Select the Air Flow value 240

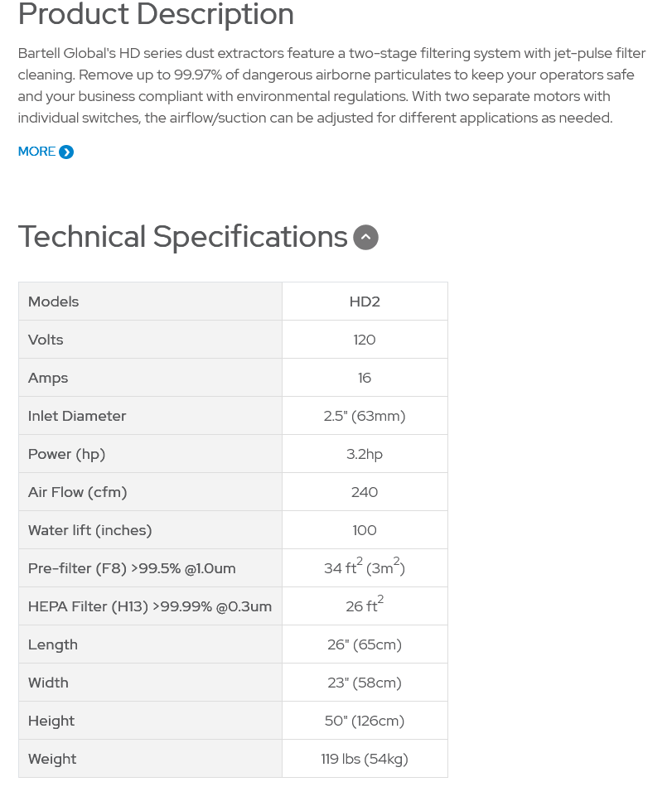365,492
